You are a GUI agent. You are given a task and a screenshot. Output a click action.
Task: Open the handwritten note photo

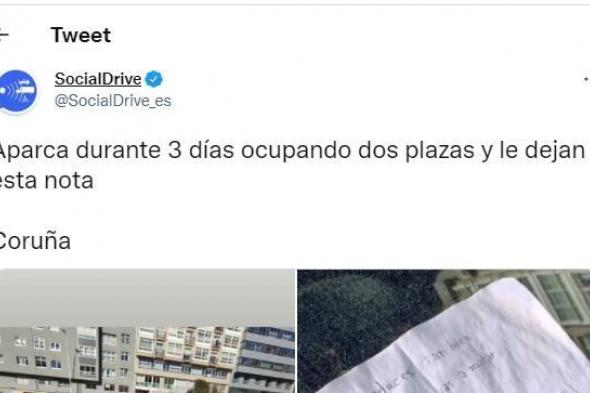coord(444,331)
